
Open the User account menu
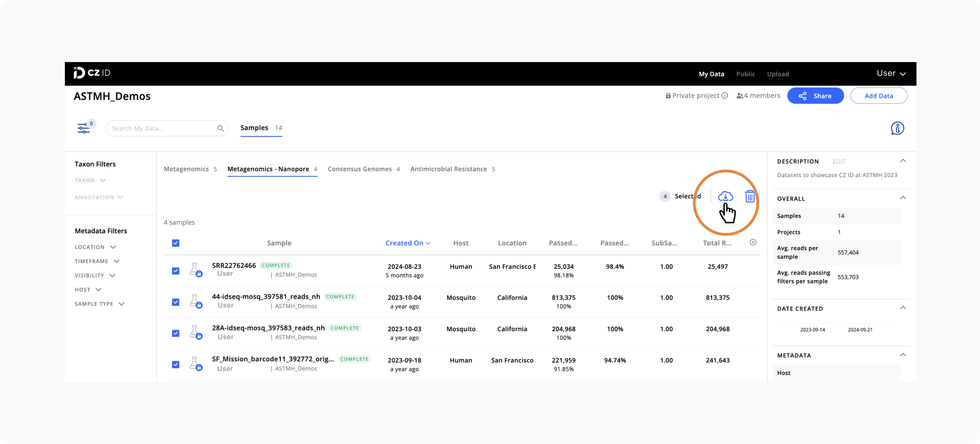tap(891, 73)
